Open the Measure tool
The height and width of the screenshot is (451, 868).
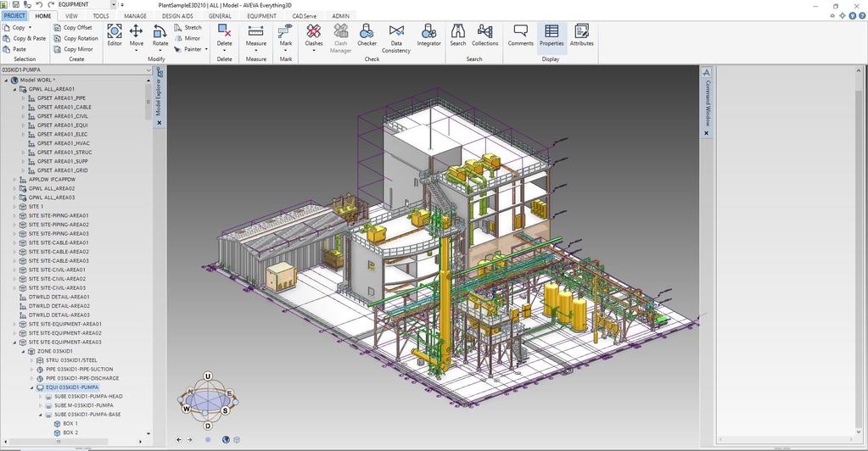pyautogui.click(x=255, y=36)
